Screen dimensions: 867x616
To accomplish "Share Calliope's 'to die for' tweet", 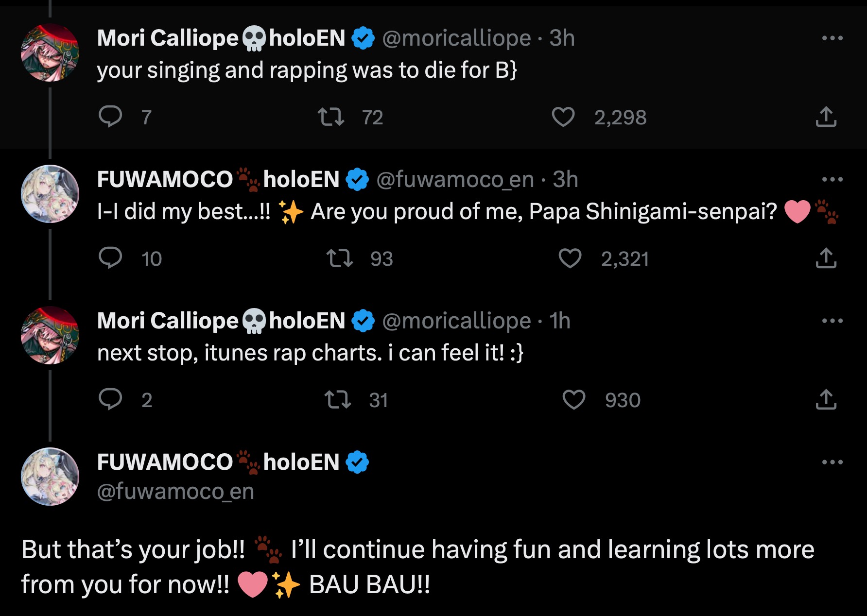I will coord(826,117).
